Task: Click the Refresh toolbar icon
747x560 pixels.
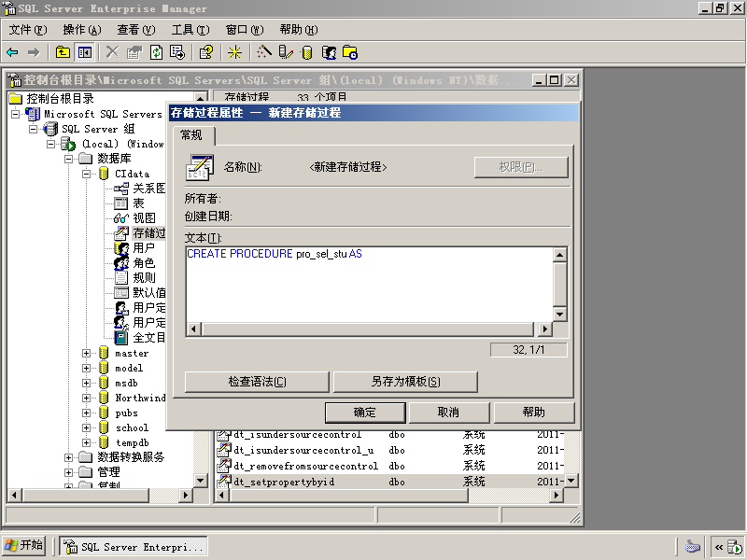Action: pyautogui.click(x=156, y=52)
